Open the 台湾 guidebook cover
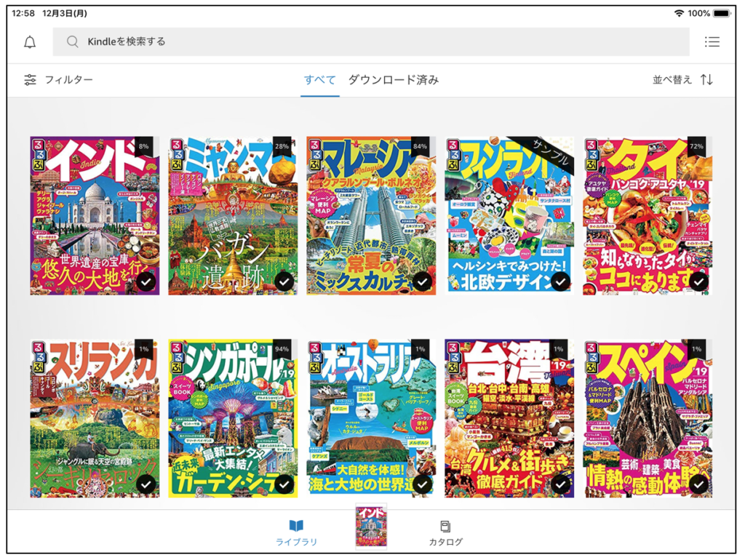The image size is (745, 560). point(509,418)
